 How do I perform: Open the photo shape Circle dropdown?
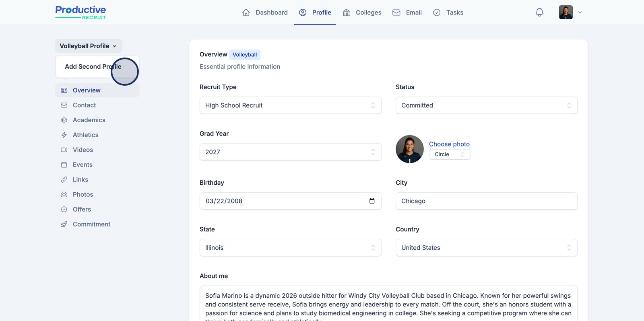tap(449, 154)
